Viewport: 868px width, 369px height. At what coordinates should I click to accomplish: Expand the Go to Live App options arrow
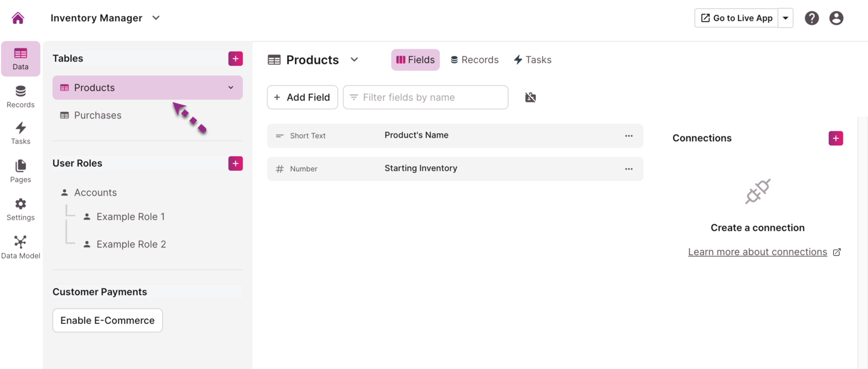pyautogui.click(x=785, y=18)
